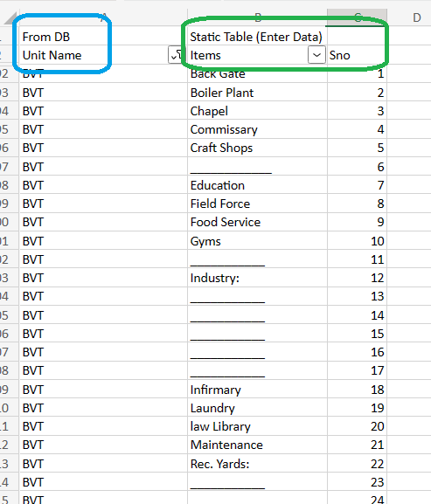The image size is (431, 504).
Task: Select the BVT cell beside Education
Action: pyautogui.click(x=103, y=185)
